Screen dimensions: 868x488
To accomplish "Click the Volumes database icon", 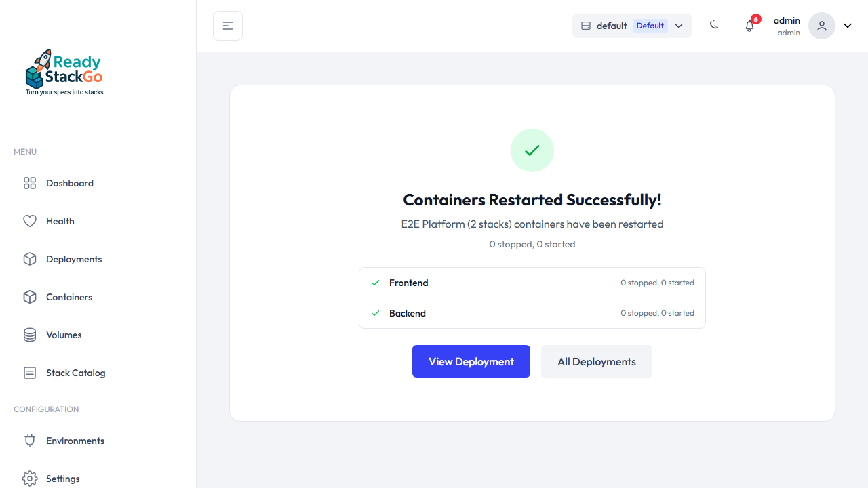I will (30, 335).
